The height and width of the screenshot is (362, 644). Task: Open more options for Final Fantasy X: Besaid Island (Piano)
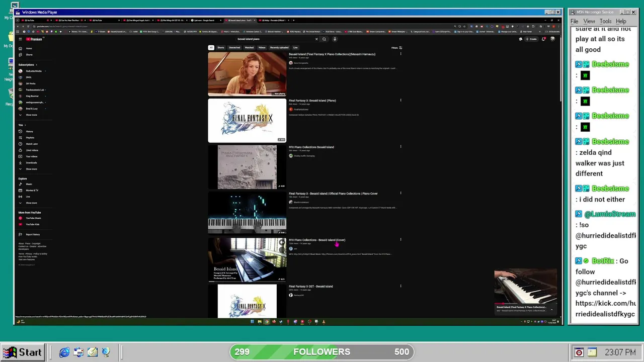400,100
